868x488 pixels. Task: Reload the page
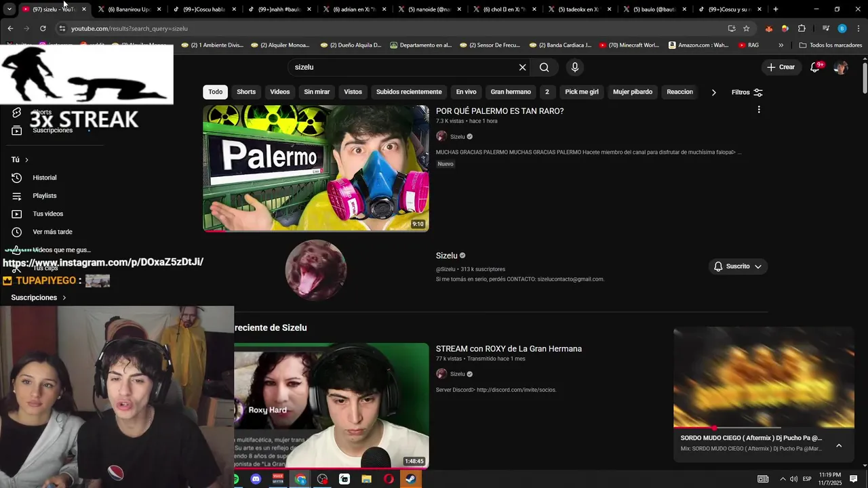43,28
